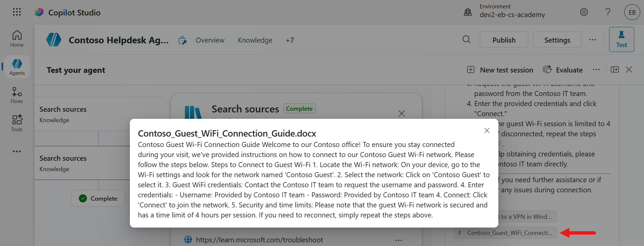
Task: Click the search magnifier icon
Action: click(466, 40)
